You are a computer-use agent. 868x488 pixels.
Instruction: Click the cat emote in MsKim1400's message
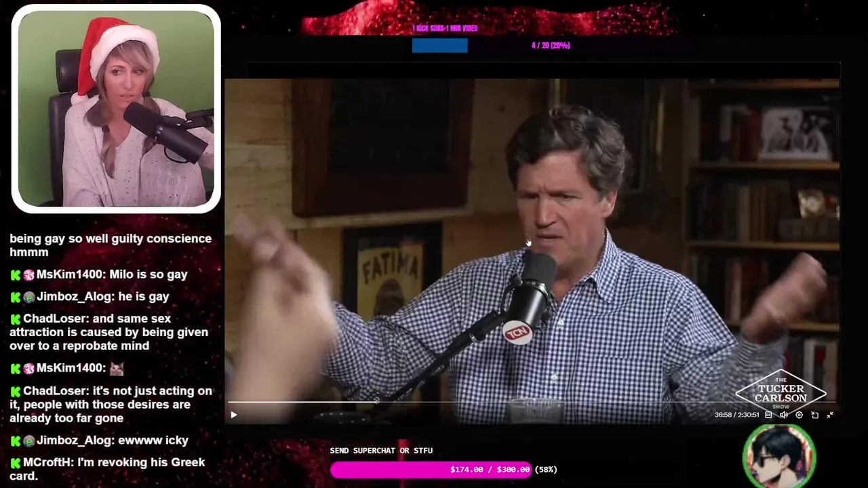[x=117, y=369]
